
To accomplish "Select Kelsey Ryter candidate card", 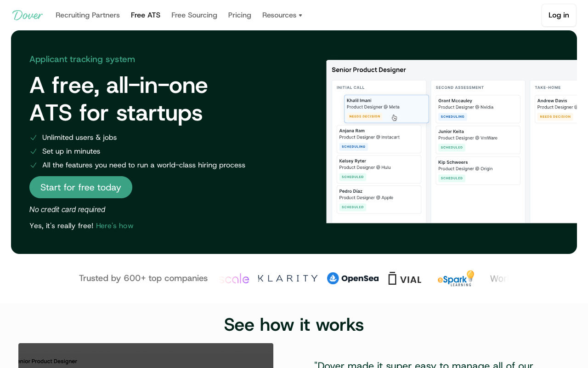I will [x=379, y=169].
